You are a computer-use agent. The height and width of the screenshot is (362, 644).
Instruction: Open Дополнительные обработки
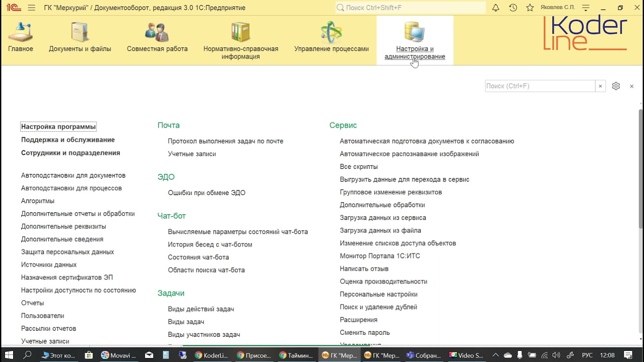coord(382,205)
